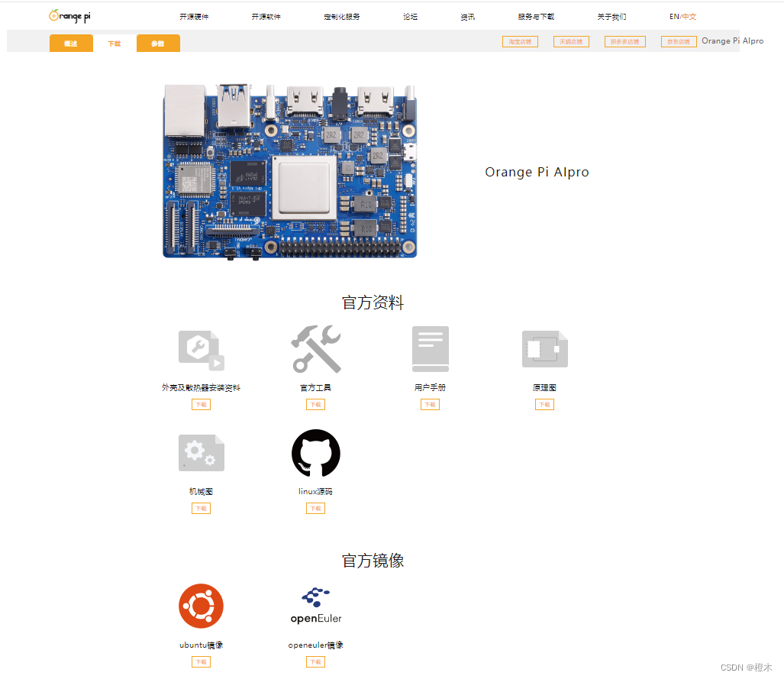Switch language by clicking EN

673,15
